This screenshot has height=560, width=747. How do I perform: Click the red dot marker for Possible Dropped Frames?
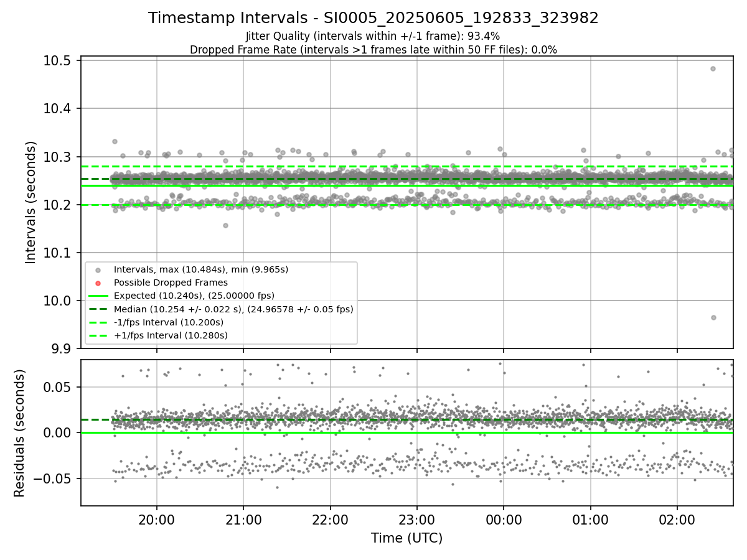point(98,283)
